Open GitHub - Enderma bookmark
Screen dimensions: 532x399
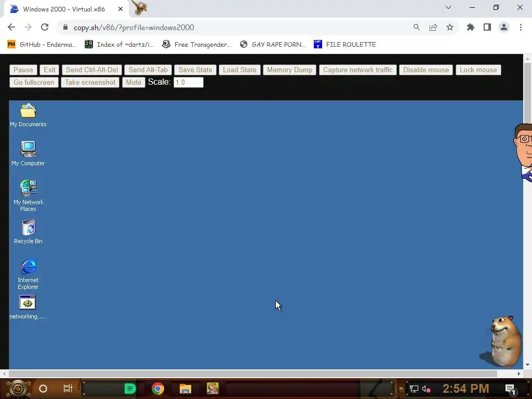click(x=42, y=45)
